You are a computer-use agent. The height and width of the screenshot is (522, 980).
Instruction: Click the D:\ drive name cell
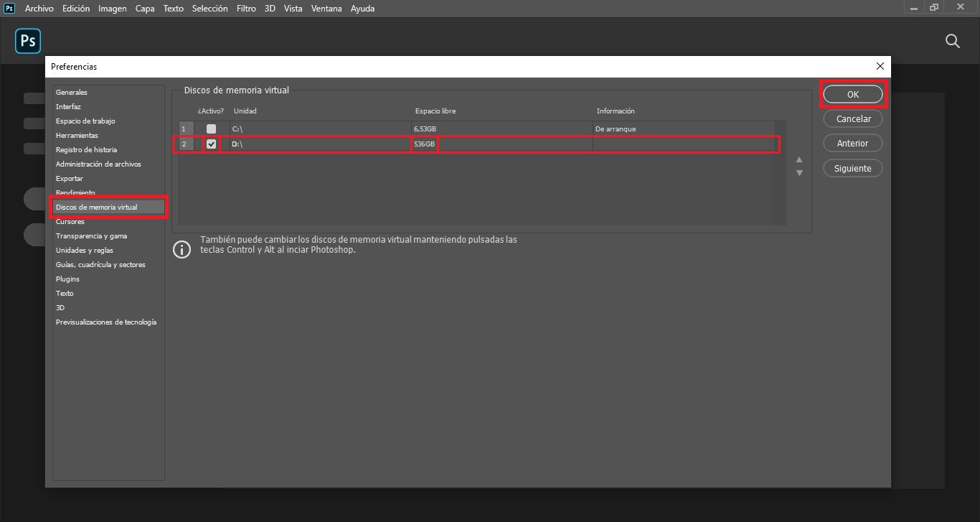click(320, 144)
